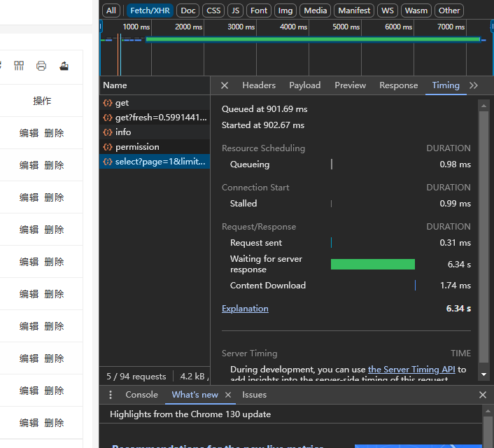
Task: Click the What's new drawer scroll up arrow
Action: pyautogui.click(x=488, y=411)
